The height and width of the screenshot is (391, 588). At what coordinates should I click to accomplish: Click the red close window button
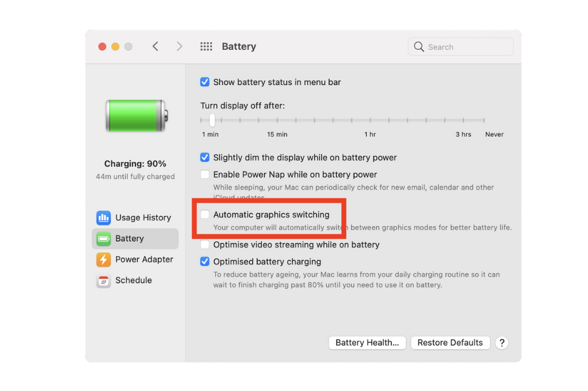pyautogui.click(x=102, y=47)
